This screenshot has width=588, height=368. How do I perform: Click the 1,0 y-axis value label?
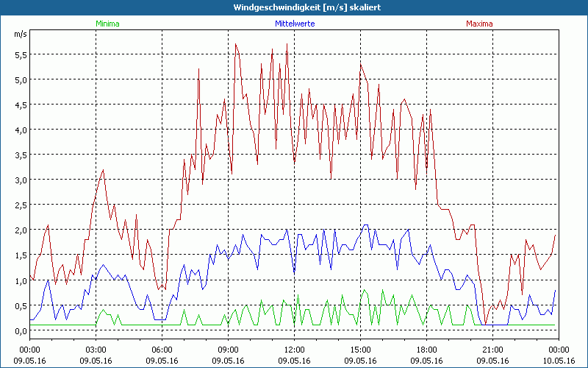click(x=20, y=280)
